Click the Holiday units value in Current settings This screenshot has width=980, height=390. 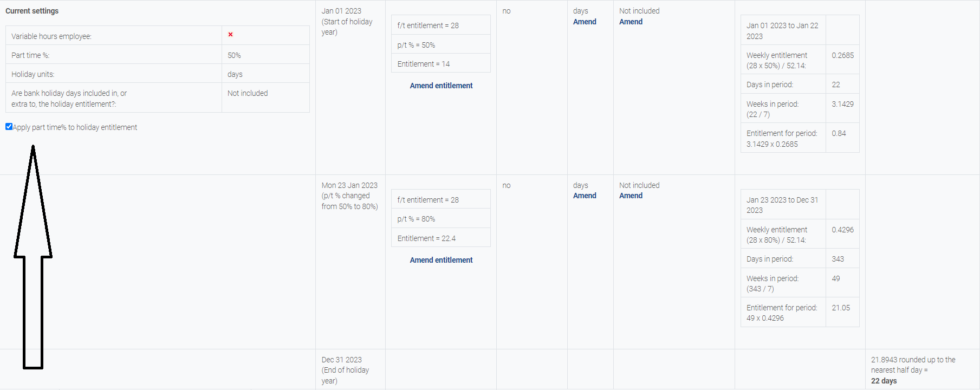235,74
